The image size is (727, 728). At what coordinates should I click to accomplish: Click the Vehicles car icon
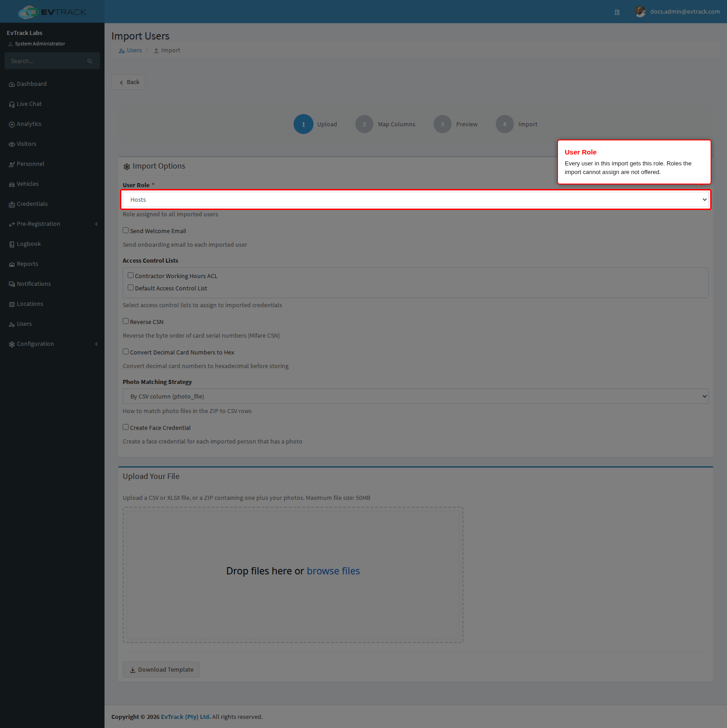(12, 184)
